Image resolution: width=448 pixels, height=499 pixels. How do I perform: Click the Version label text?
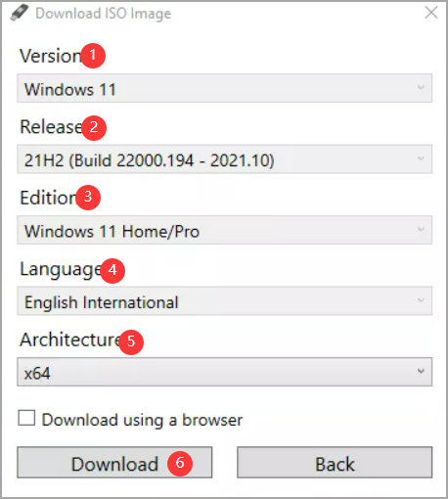pyautogui.click(x=51, y=56)
